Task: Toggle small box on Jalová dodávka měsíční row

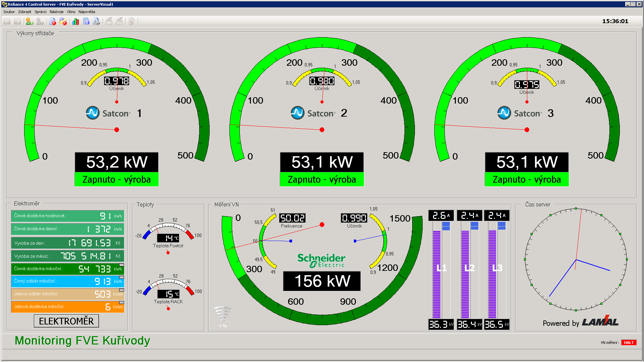Action: (x=121, y=303)
